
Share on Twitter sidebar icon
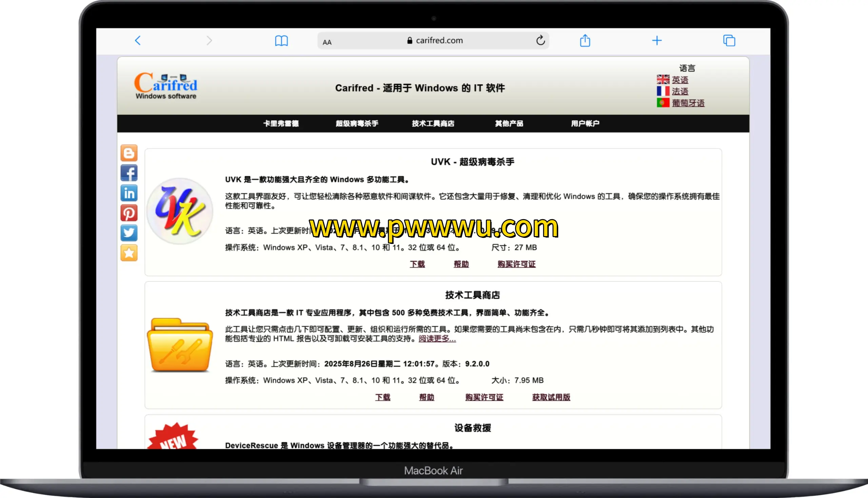(129, 233)
